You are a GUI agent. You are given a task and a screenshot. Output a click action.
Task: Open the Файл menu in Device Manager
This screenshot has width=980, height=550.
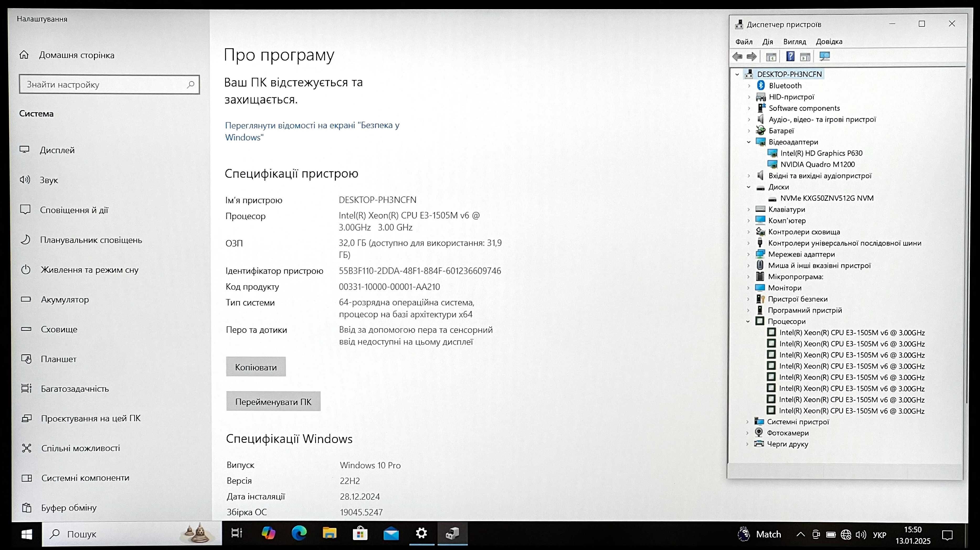(x=744, y=41)
